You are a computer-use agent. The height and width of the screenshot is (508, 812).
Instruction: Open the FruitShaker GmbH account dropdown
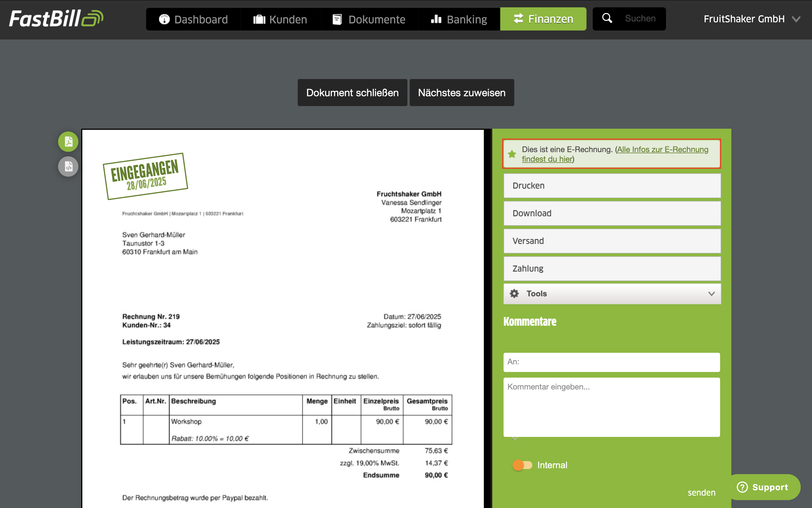point(752,19)
